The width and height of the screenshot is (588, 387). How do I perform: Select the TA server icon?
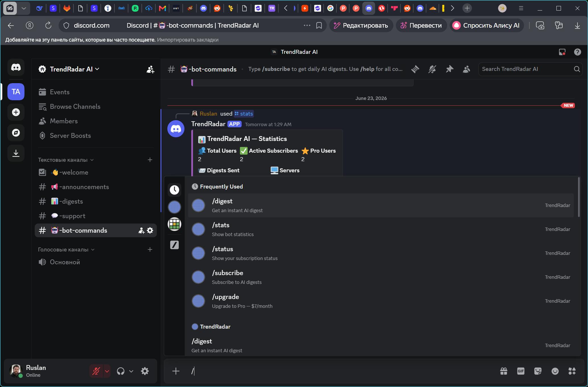16,92
